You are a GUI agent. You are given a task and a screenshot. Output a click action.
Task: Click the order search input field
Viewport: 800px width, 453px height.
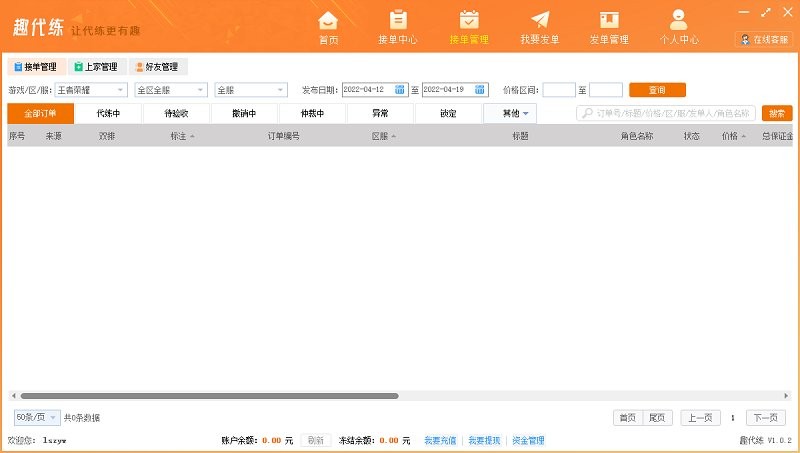click(672, 113)
